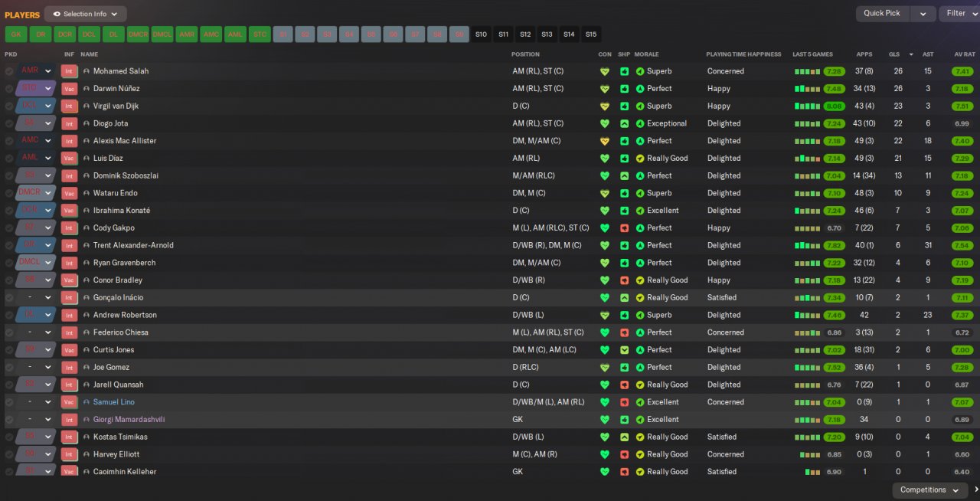Expand arrow next to Quick Pick
The width and height of the screenshot is (980, 501).
(923, 14)
